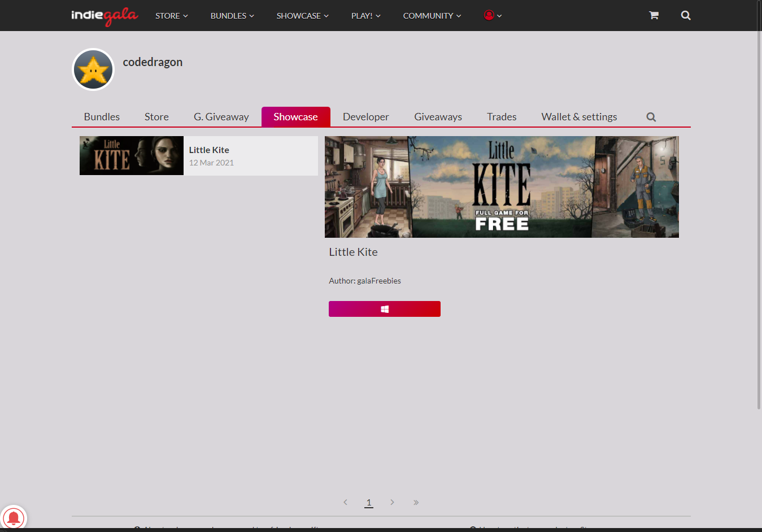Click the Little Kite list thumbnail
The height and width of the screenshot is (532, 762).
point(132,155)
